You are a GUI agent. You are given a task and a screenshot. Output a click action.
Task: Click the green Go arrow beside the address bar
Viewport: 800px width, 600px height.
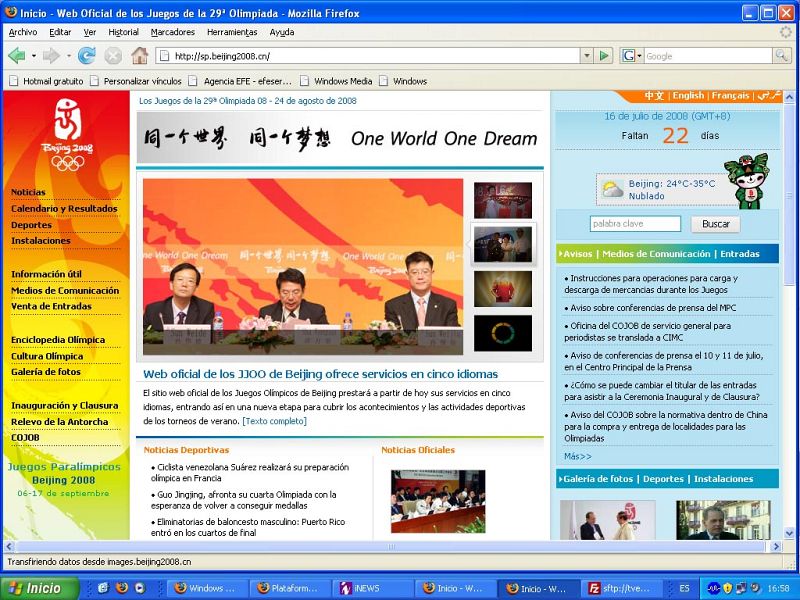coord(604,56)
